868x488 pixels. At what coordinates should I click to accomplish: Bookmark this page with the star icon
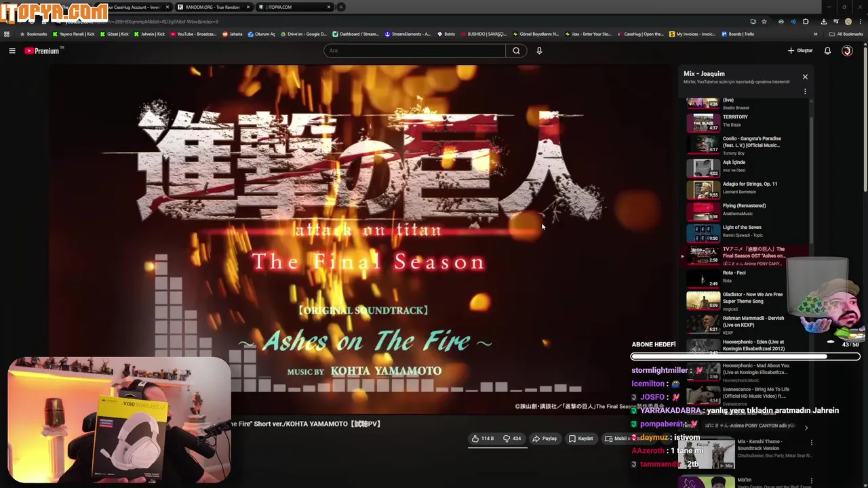coord(764,22)
